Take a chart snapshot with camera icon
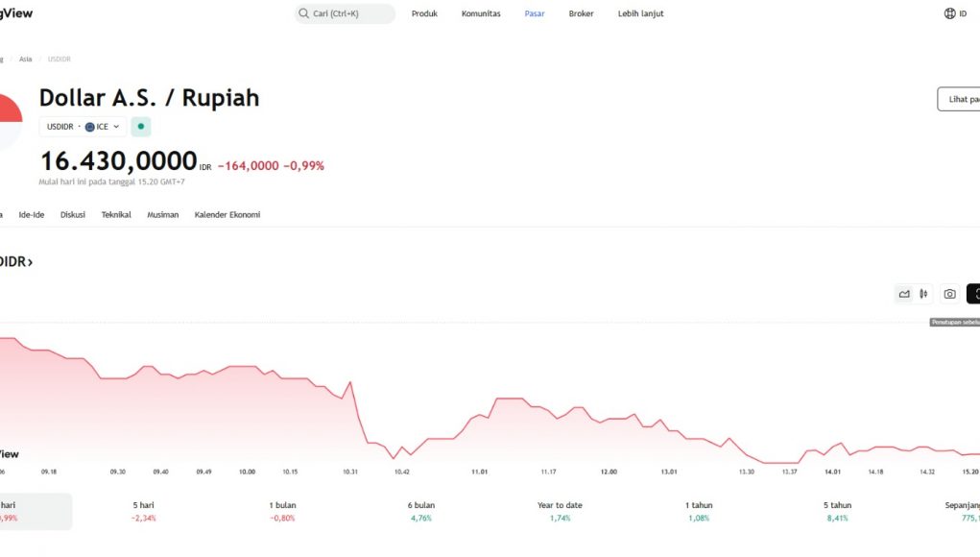980x557 pixels. tap(949, 294)
